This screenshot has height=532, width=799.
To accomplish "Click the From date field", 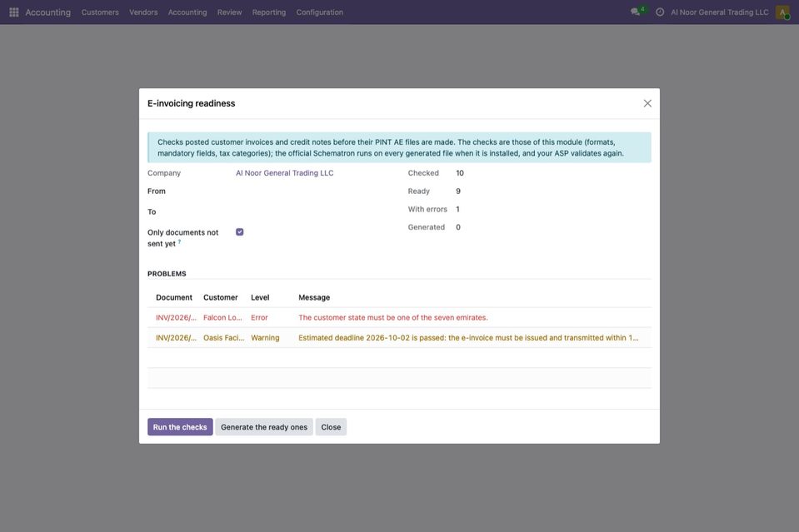I will (313, 191).
